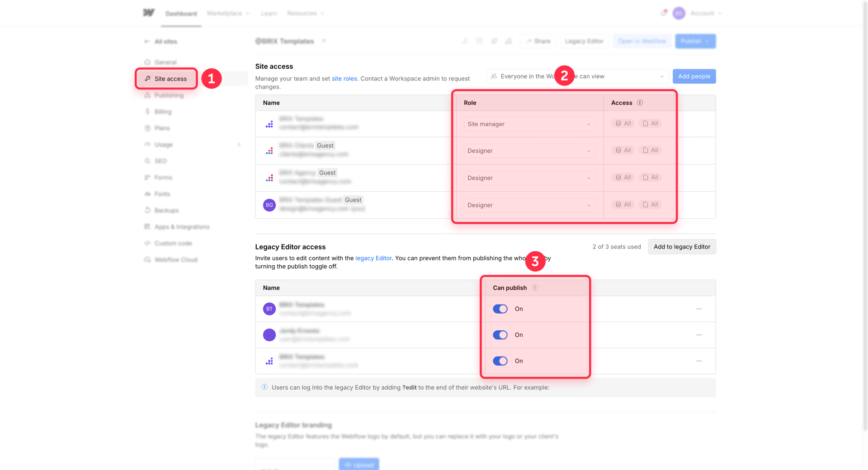The height and width of the screenshot is (470, 868).
Task: Click the BT avatar in legacy Editor table
Action: click(x=269, y=309)
